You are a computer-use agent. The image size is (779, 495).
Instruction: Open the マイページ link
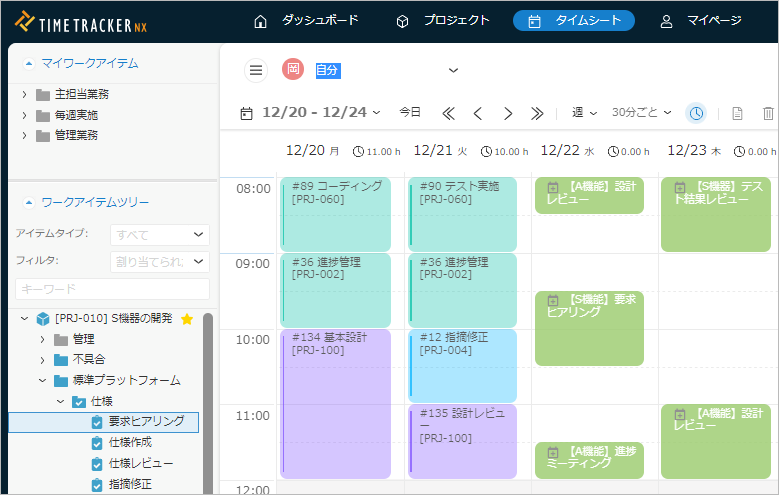point(701,21)
